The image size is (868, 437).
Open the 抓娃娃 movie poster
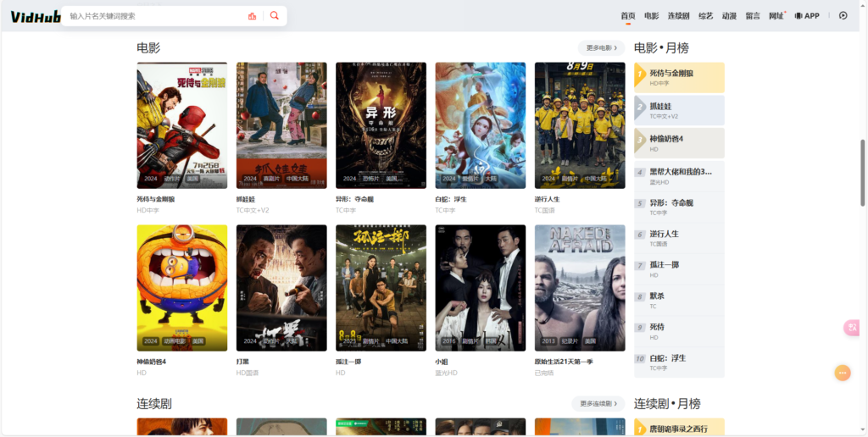pos(281,125)
